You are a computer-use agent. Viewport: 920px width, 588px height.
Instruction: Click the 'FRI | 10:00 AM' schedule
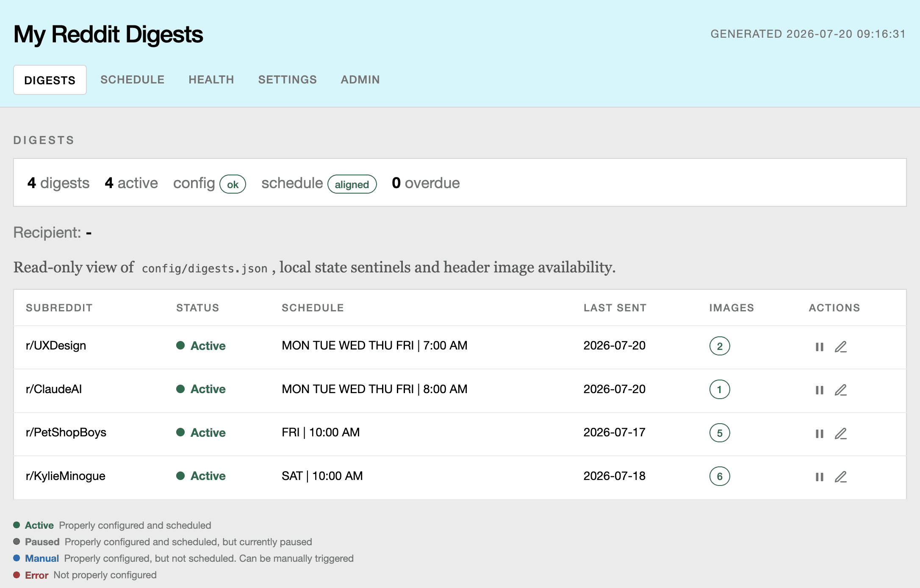(x=321, y=432)
